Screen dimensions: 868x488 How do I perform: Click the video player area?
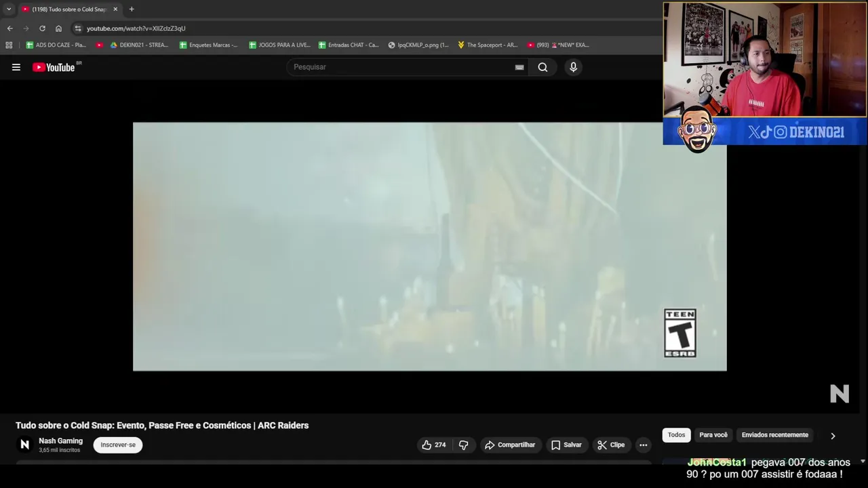(x=429, y=247)
